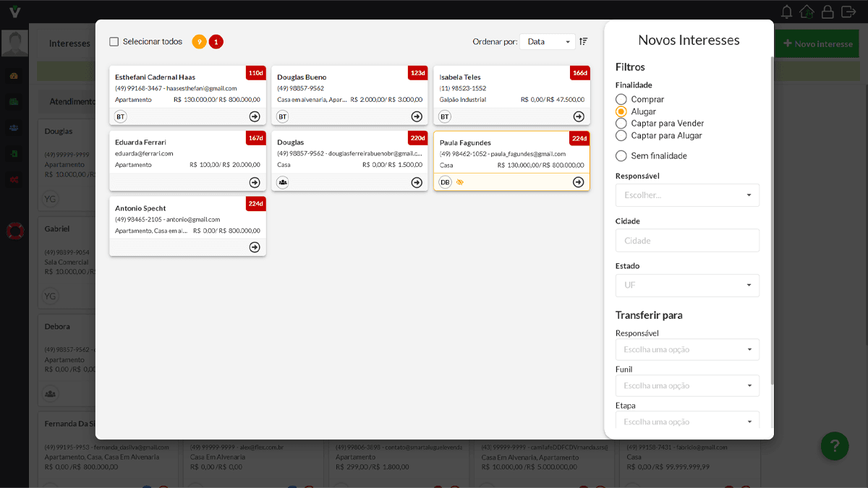Click the lock icon in the top bar
The height and width of the screenshot is (488, 868).
[x=827, y=12]
